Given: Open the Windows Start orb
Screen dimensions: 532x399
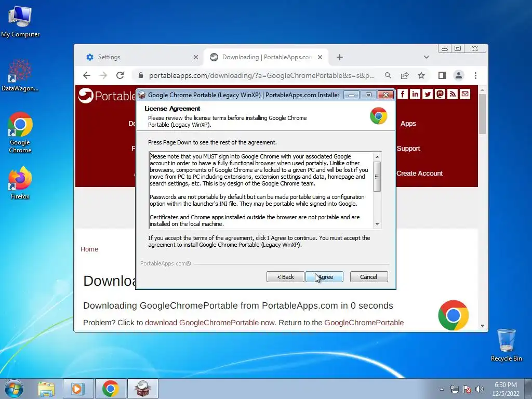Looking at the screenshot, I should (x=14, y=389).
